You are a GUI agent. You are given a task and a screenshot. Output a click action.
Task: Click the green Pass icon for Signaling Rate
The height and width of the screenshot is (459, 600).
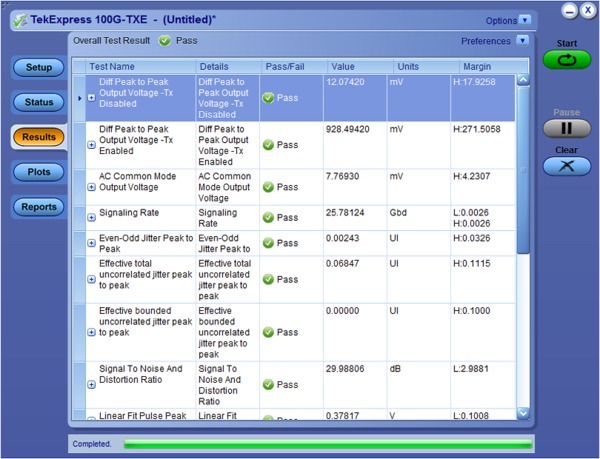pos(268,217)
